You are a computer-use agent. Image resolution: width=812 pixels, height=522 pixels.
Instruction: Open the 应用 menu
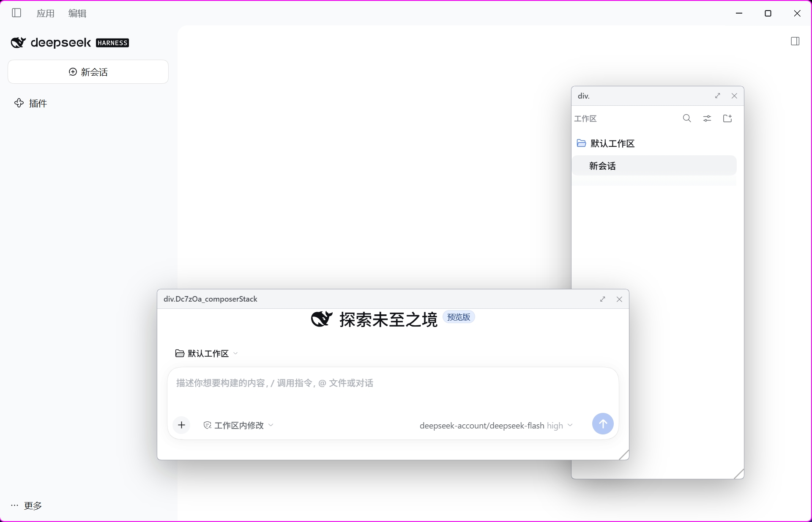click(46, 14)
